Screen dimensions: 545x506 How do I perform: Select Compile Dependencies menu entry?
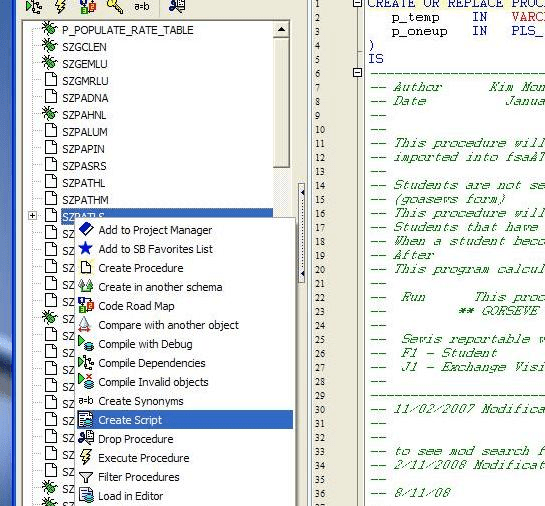click(x=185, y=363)
